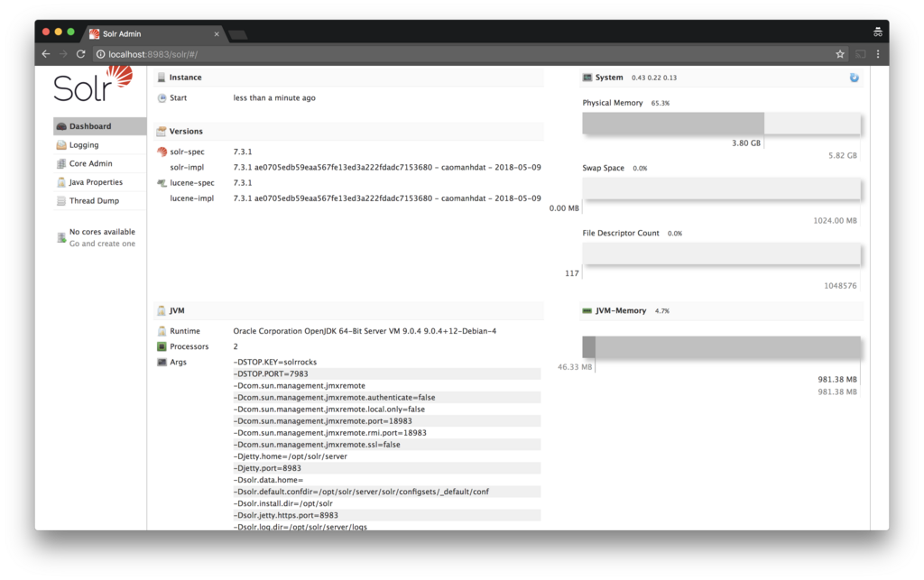Click the JVM-Memory usage bar
This screenshot has height=580, width=924.
click(x=721, y=347)
